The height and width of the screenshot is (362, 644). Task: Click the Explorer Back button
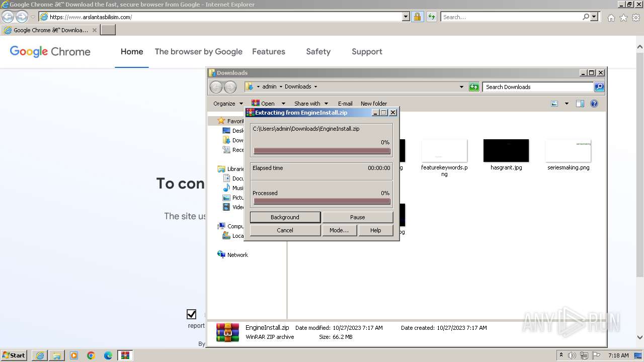tap(216, 87)
